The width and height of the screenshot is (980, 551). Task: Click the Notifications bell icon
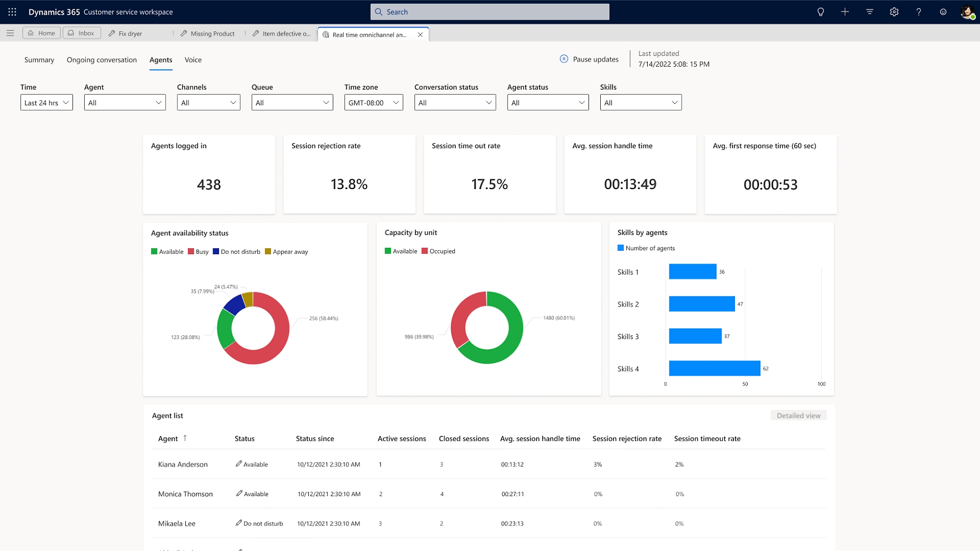820,11
